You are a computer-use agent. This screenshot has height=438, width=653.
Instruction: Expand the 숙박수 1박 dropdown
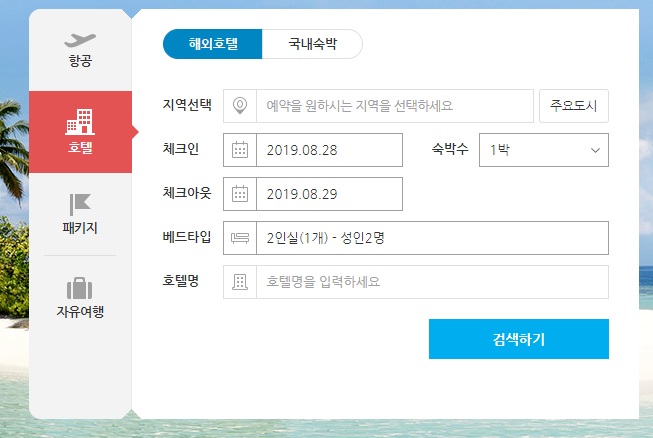point(544,150)
